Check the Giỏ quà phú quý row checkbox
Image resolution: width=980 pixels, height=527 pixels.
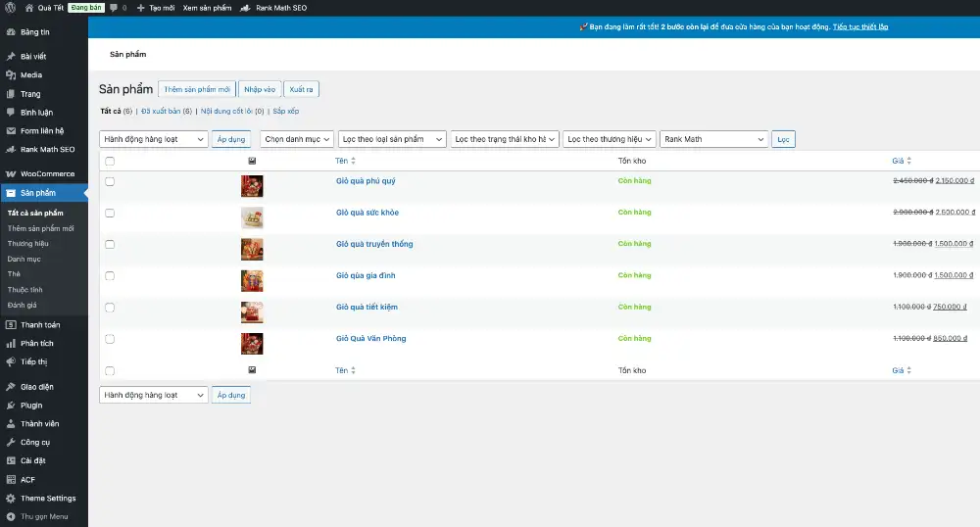click(x=110, y=181)
